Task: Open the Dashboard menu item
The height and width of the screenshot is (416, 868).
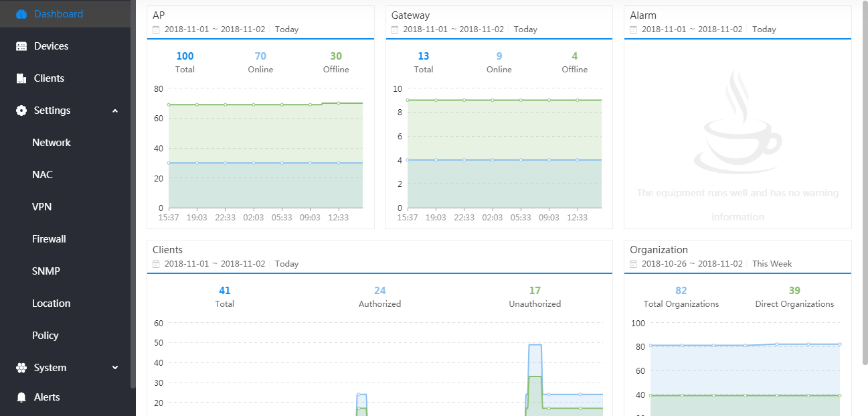Action: (66, 14)
